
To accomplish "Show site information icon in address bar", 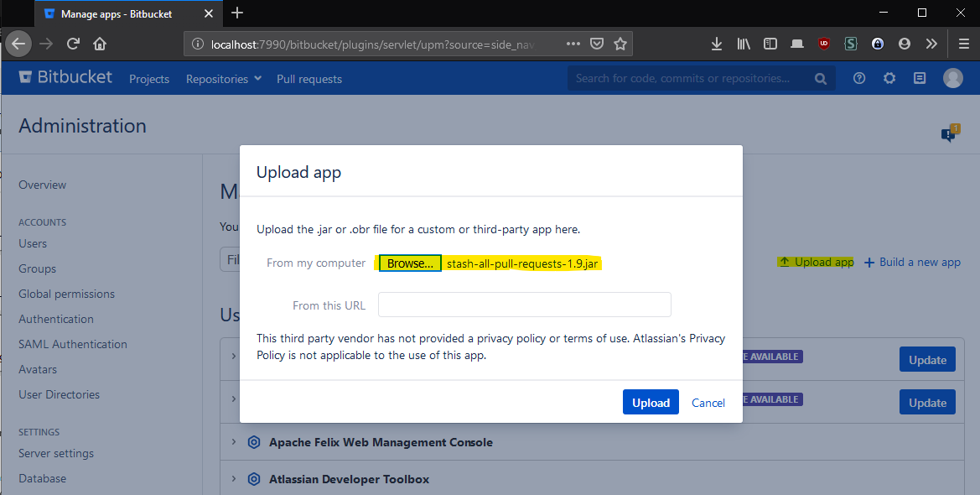I will tap(198, 44).
